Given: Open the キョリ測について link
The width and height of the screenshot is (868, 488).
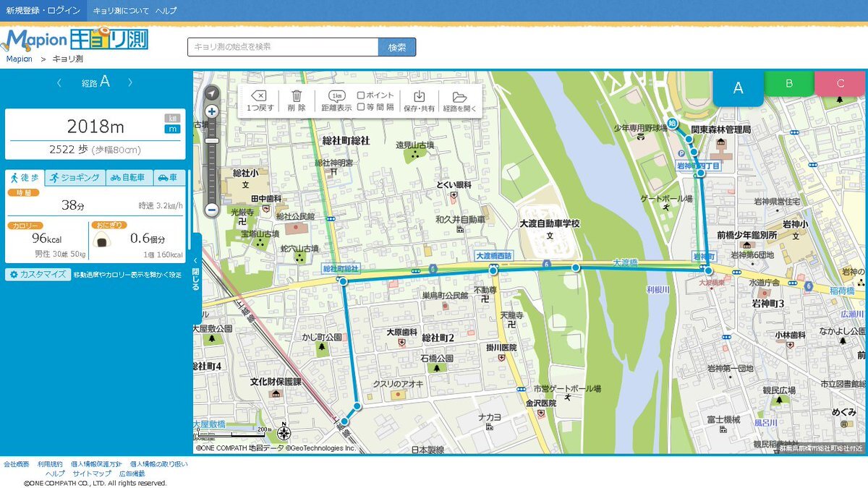Looking at the screenshot, I should [x=121, y=10].
